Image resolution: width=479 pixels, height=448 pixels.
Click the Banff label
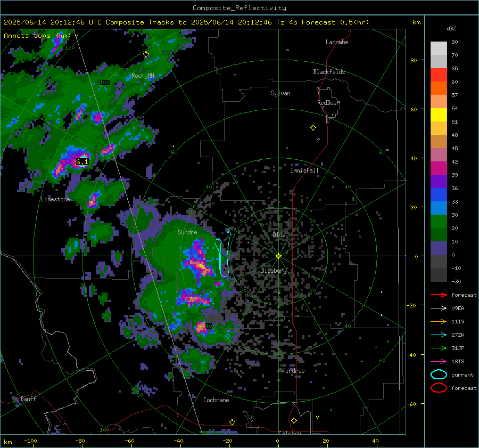pos(28,399)
